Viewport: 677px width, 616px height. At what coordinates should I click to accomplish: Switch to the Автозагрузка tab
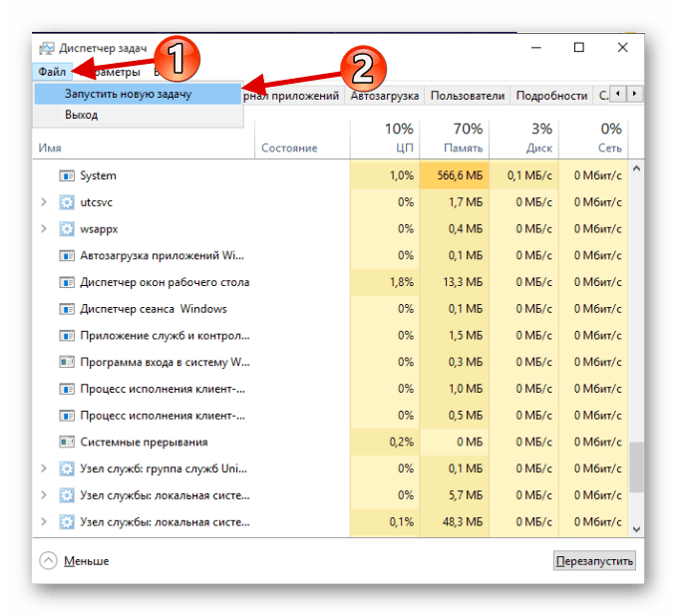[x=385, y=96]
